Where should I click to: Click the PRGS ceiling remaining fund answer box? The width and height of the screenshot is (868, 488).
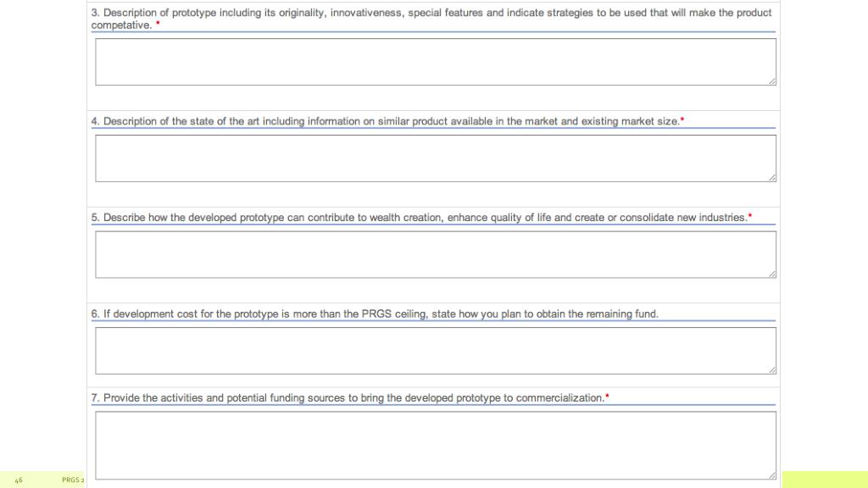435,351
